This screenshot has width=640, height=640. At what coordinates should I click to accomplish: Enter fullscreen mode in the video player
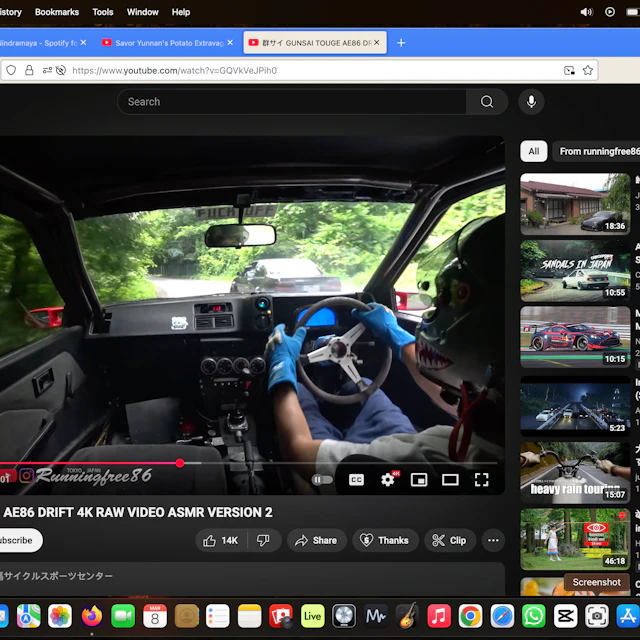click(481, 480)
